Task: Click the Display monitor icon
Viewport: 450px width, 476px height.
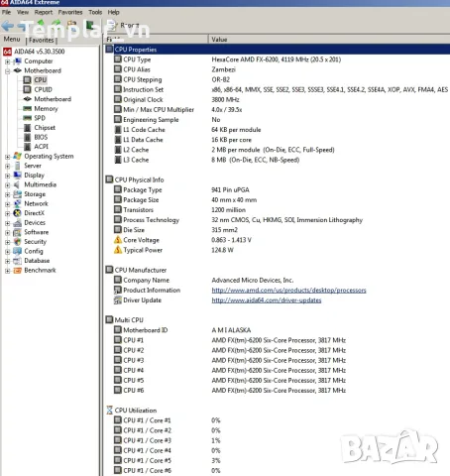Action: point(17,175)
